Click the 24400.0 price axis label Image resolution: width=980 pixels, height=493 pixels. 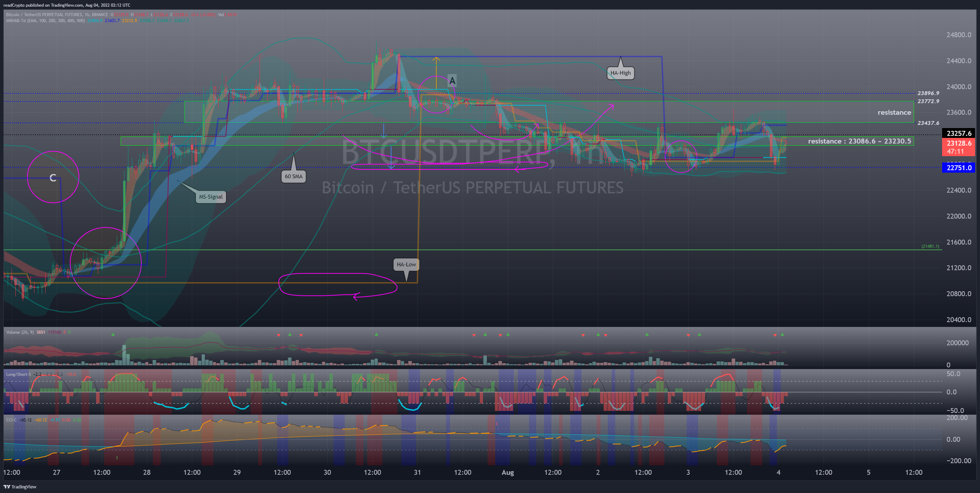(x=958, y=61)
